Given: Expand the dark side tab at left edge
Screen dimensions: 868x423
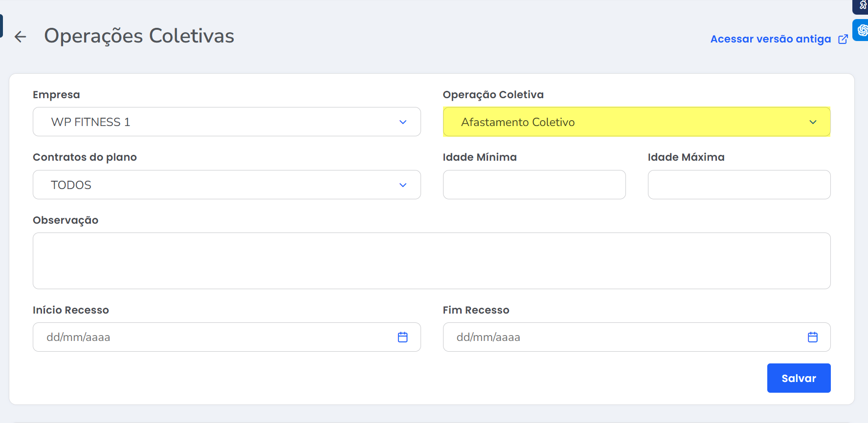Looking at the screenshot, I should [x=1, y=26].
